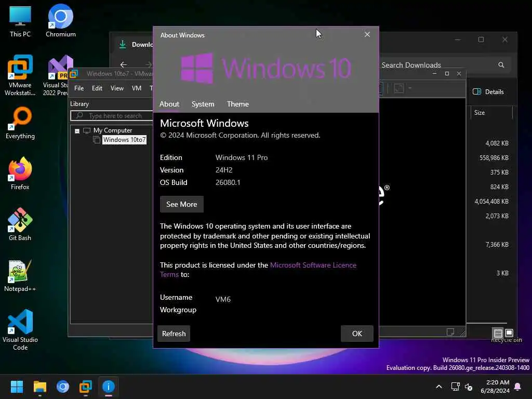
Task: Maximize the VMware Workstation window
Action: coord(447,74)
